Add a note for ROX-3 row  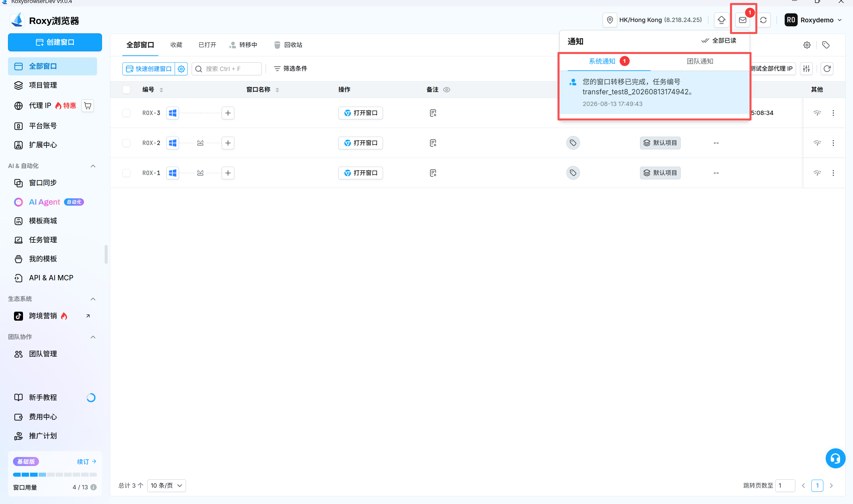tap(433, 113)
